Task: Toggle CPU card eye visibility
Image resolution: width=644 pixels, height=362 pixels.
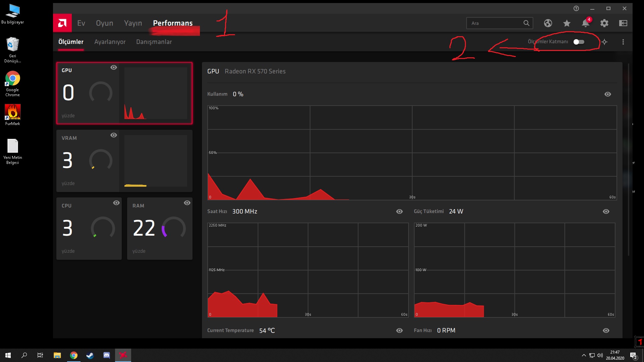Action: pos(116,203)
